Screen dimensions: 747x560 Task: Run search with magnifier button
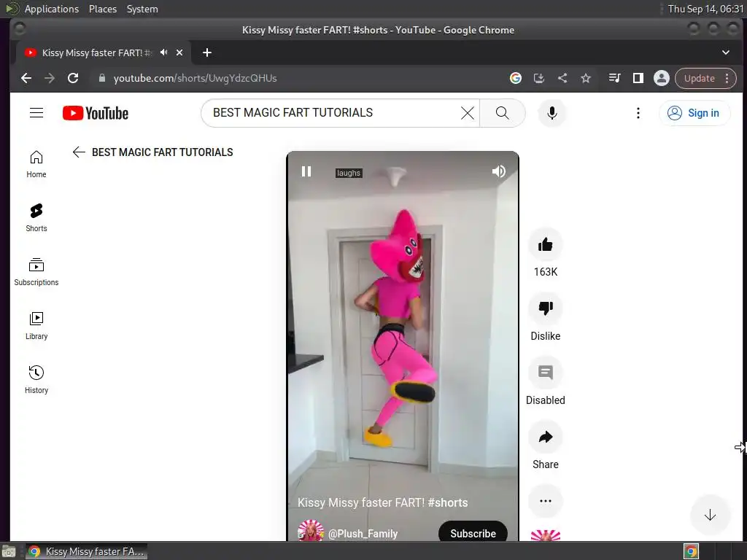point(502,113)
